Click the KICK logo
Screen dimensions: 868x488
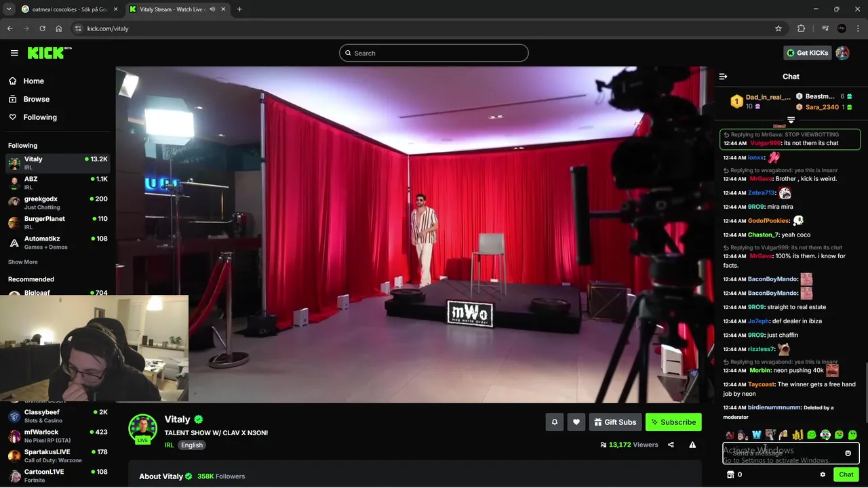click(x=50, y=53)
